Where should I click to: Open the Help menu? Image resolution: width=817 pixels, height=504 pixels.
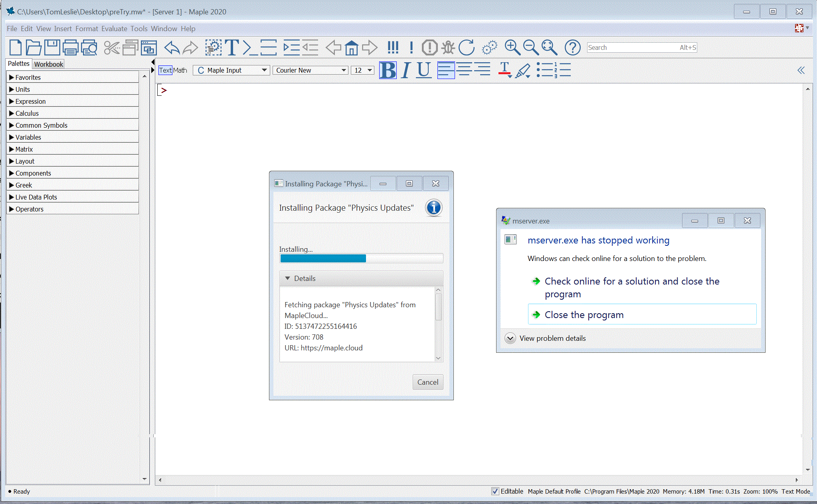pos(188,29)
